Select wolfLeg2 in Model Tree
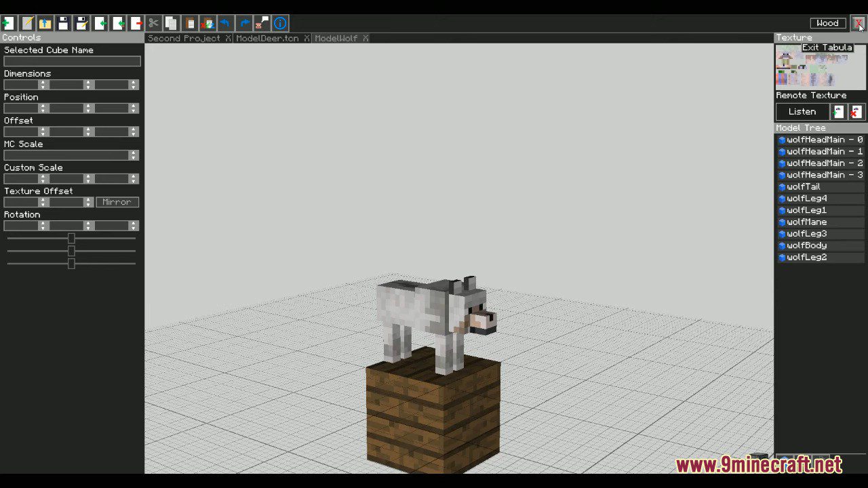Screen dimensions: 868x488 [820, 258]
